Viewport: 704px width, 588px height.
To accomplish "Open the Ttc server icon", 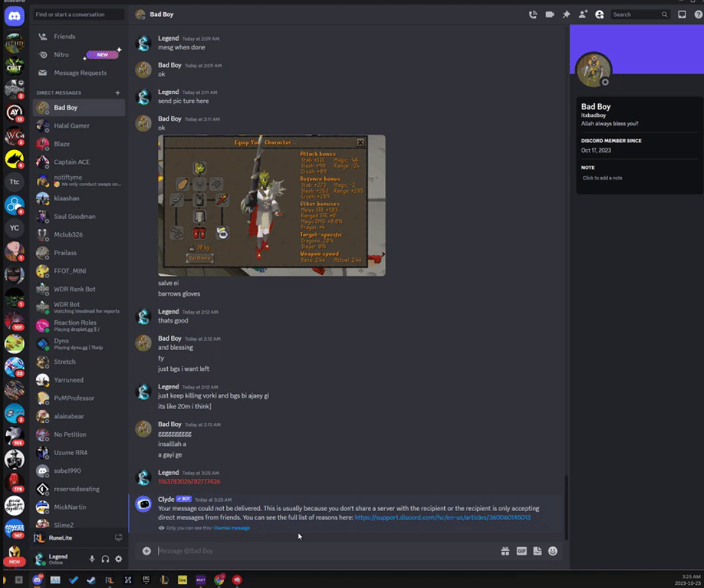I will pyautogui.click(x=14, y=182).
